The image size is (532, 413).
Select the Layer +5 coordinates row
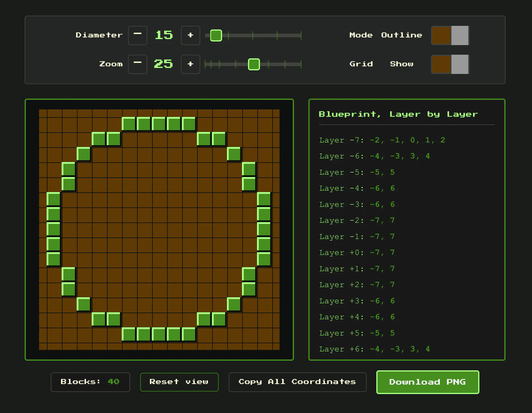(407, 333)
